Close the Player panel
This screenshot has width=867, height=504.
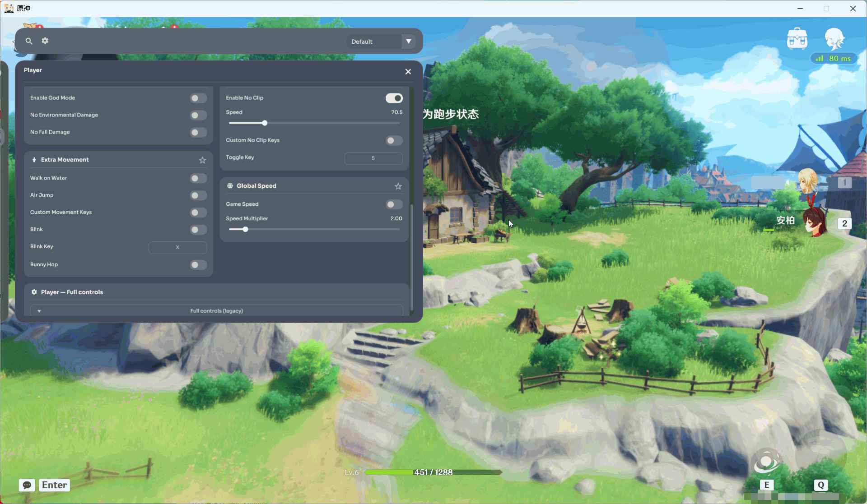(408, 72)
